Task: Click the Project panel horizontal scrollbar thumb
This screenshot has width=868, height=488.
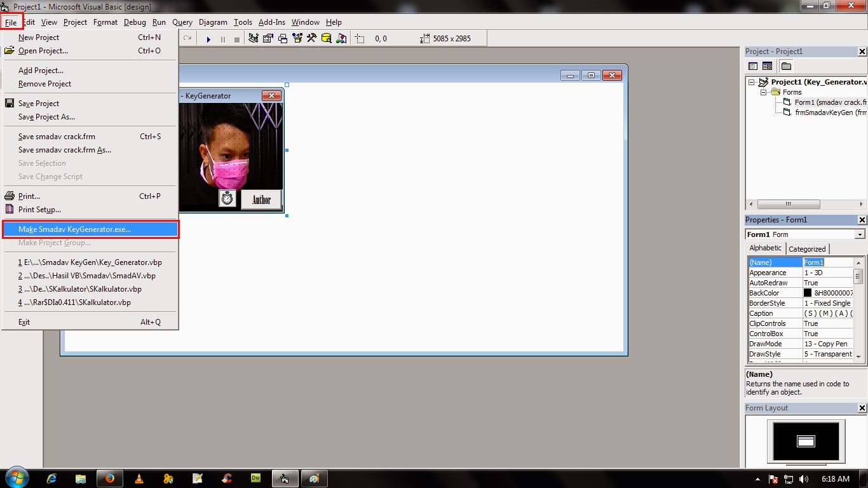Action: (x=789, y=205)
